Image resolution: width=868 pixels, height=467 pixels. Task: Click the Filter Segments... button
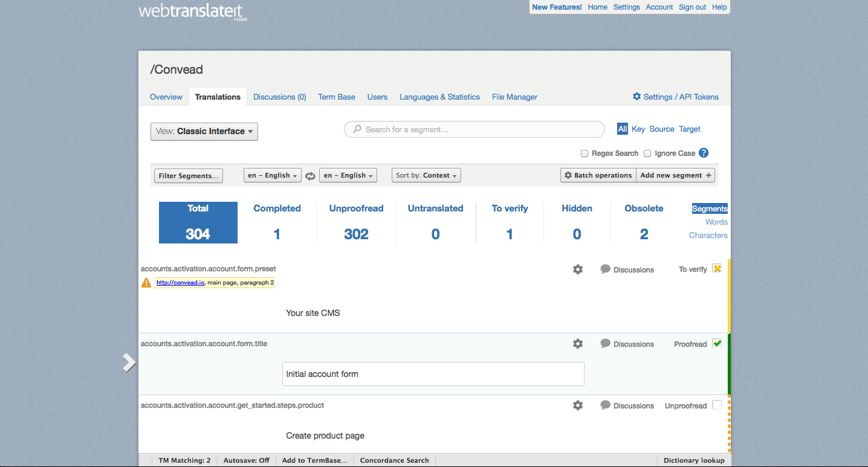(189, 176)
